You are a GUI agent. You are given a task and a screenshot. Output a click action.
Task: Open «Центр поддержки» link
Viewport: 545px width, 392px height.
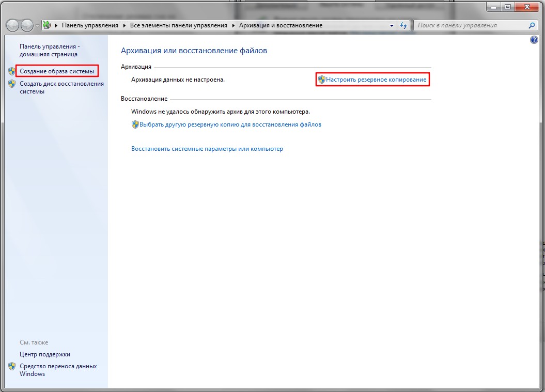(x=45, y=354)
